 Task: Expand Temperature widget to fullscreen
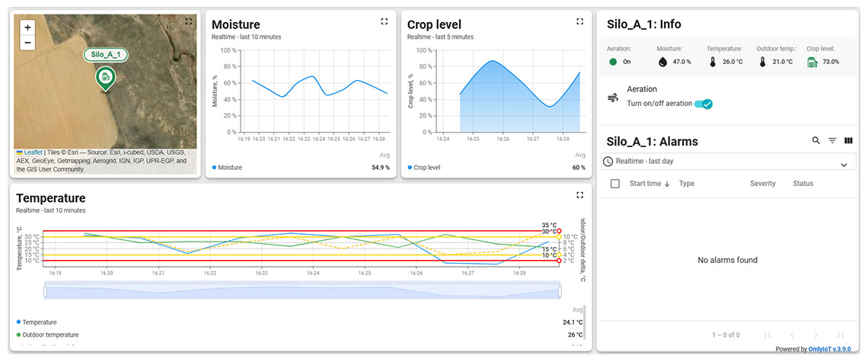tap(579, 195)
